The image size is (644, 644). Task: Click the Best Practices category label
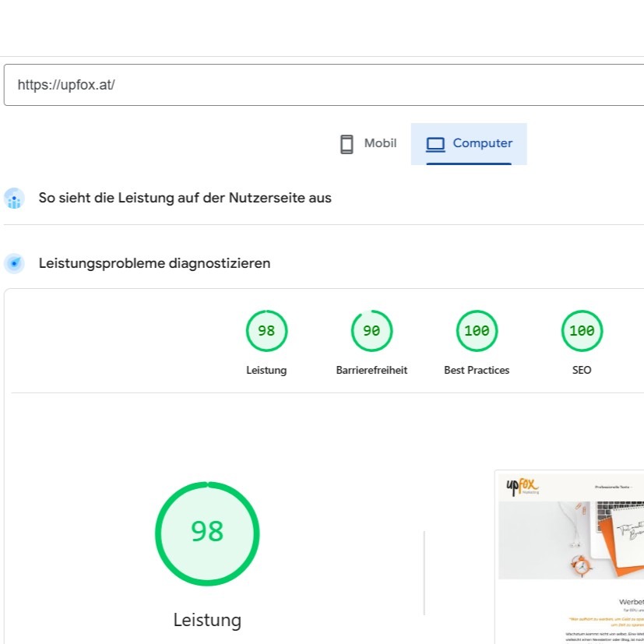[x=477, y=371]
